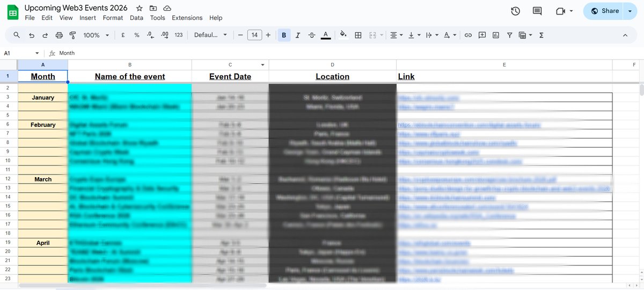The height and width of the screenshot is (290, 644).
Task: Start a video call with the camera icon
Action: pyautogui.click(x=561, y=11)
